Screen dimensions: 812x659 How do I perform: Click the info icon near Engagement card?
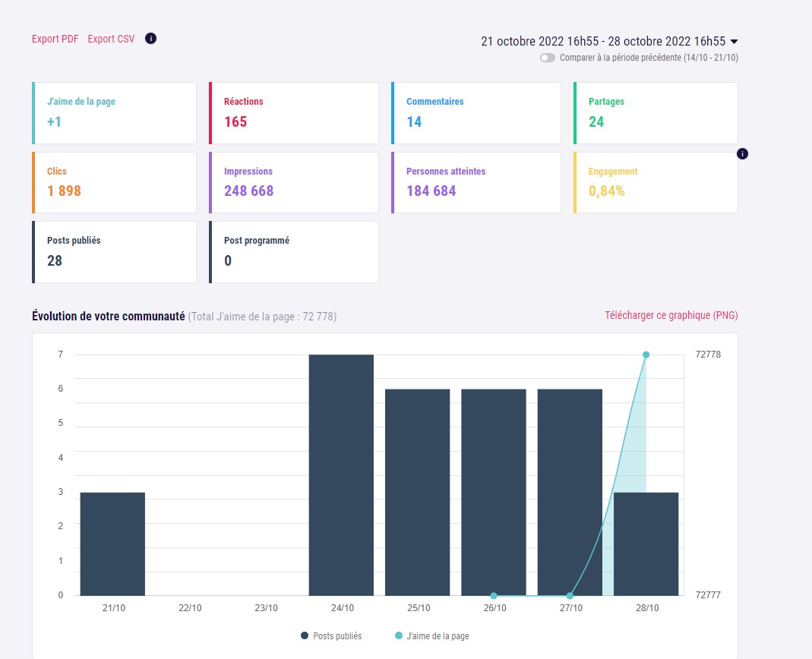pos(742,154)
